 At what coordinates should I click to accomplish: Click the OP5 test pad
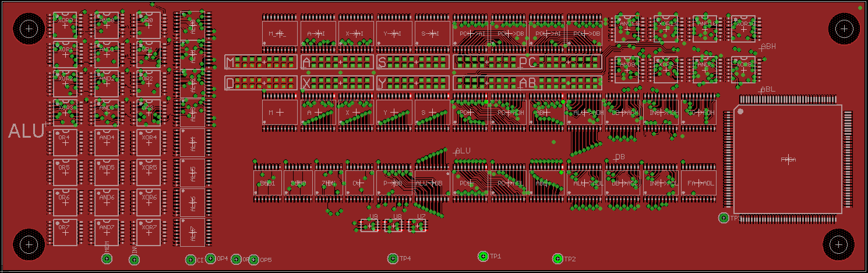(253, 260)
